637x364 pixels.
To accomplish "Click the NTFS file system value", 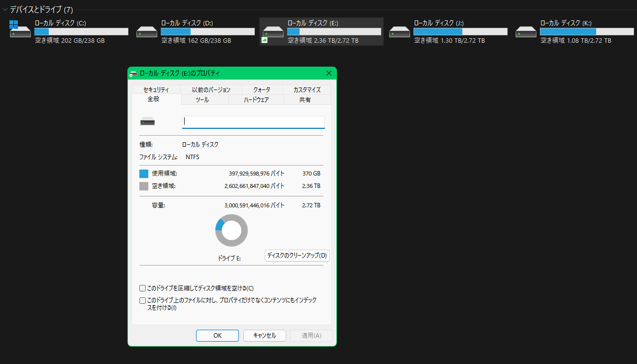I will click(x=193, y=157).
